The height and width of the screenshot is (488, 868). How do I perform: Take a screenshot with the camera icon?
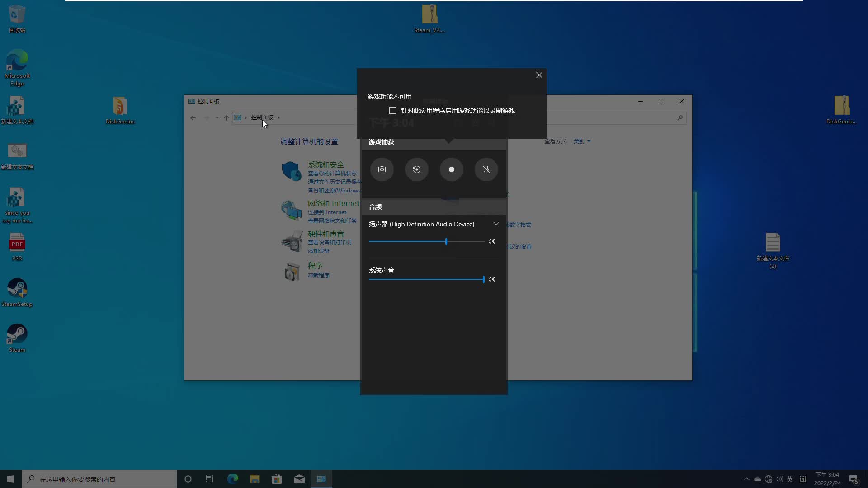[x=382, y=169]
